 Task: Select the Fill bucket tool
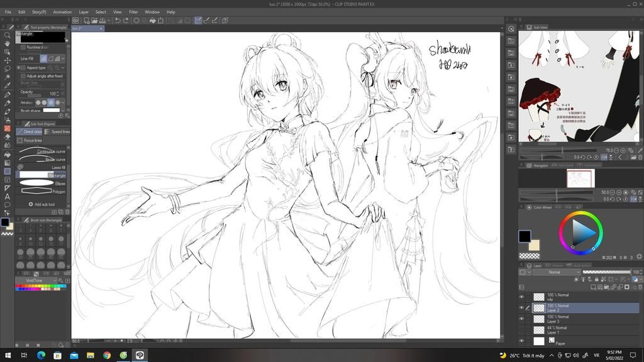click(x=7, y=155)
